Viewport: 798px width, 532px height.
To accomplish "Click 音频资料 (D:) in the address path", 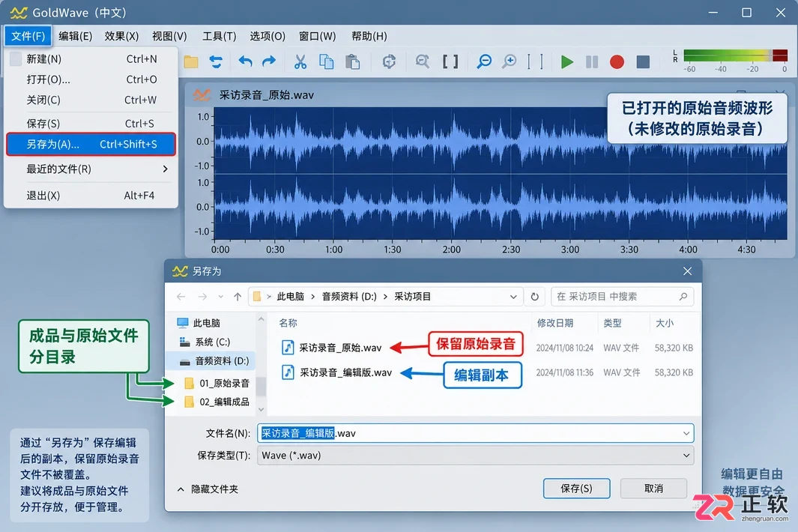I will click(349, 296).
